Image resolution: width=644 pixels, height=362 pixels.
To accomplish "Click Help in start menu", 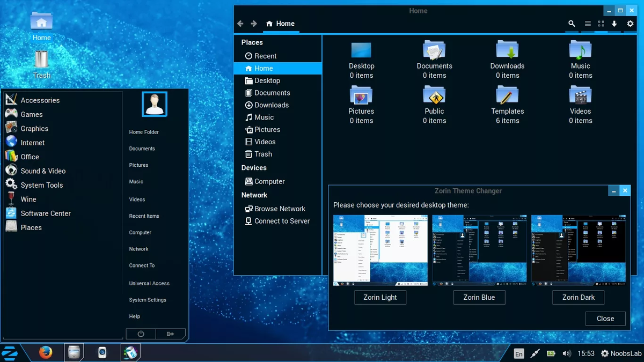I will [134, 316].
